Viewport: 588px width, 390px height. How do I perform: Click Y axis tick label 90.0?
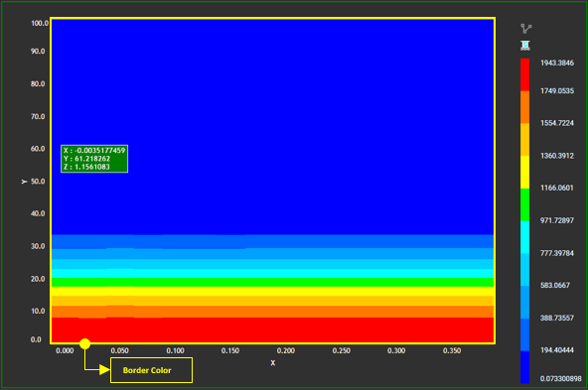pos(38,52)
